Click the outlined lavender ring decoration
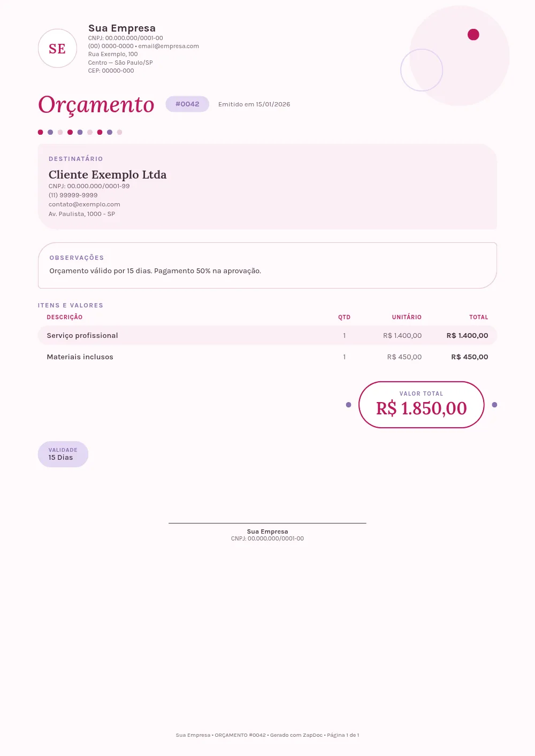 pos(422,70)
